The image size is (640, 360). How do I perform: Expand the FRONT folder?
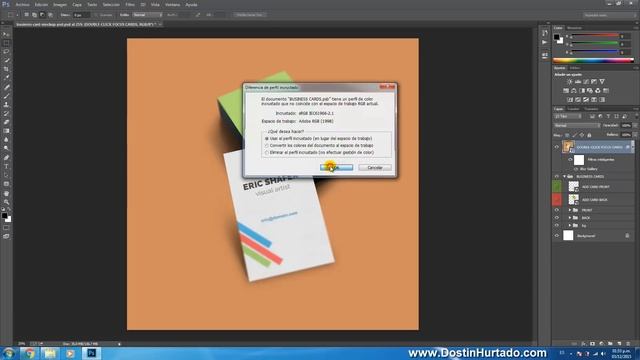570,210
